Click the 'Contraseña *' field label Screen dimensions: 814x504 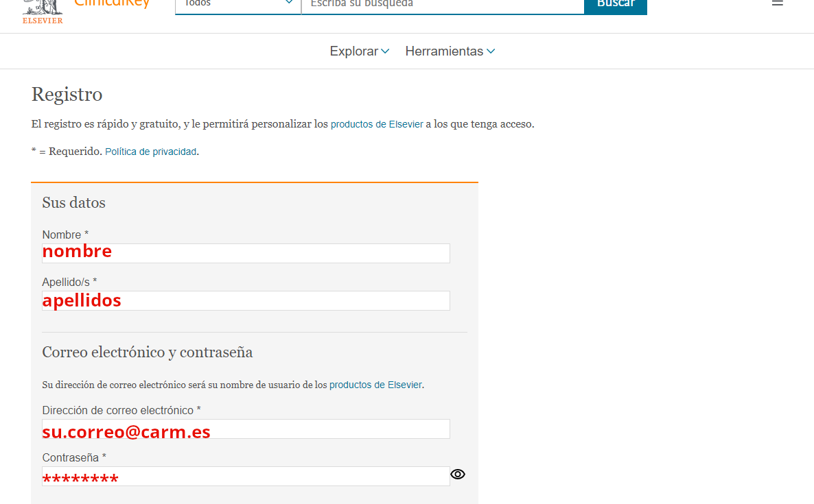(74, 458)
